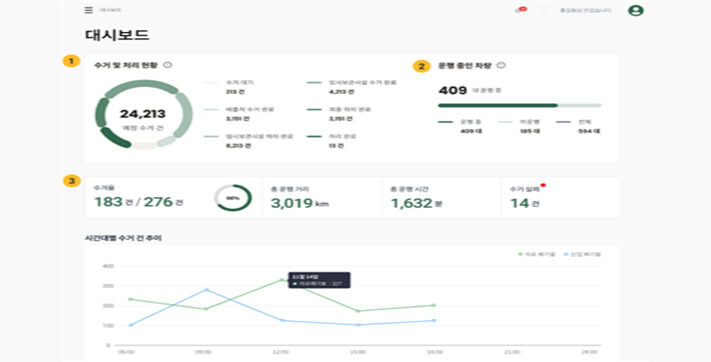Open the 수거 실패 14건 card

[560, 197]
